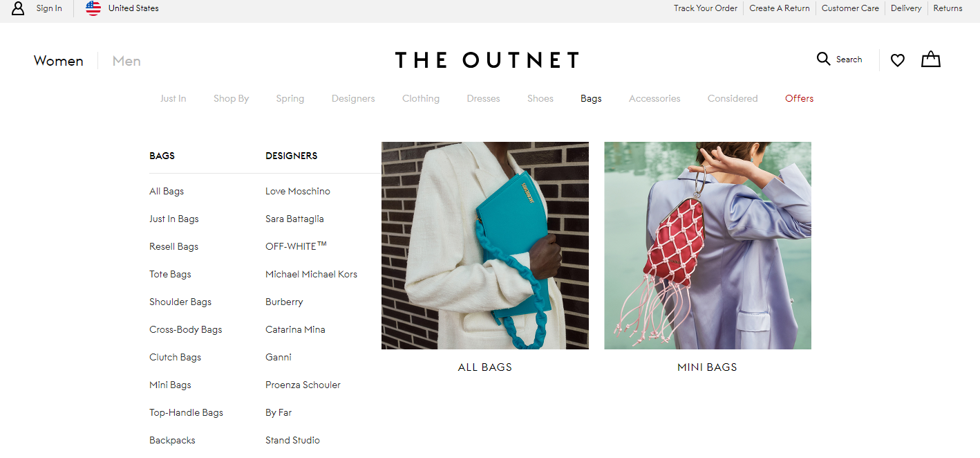Click THE OUTNET logo
Image resolution: width=980 pixels, height=458 pixels.
click(487, 60)
